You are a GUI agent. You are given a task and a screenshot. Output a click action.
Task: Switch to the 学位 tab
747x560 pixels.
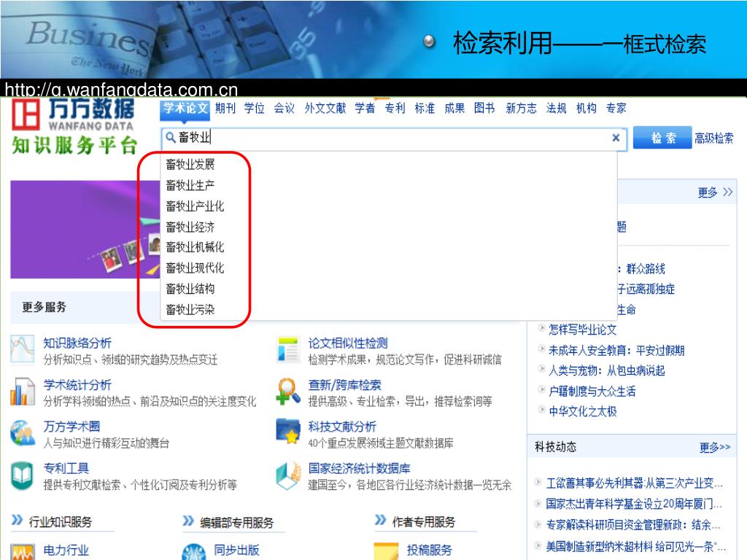(255, 108)
